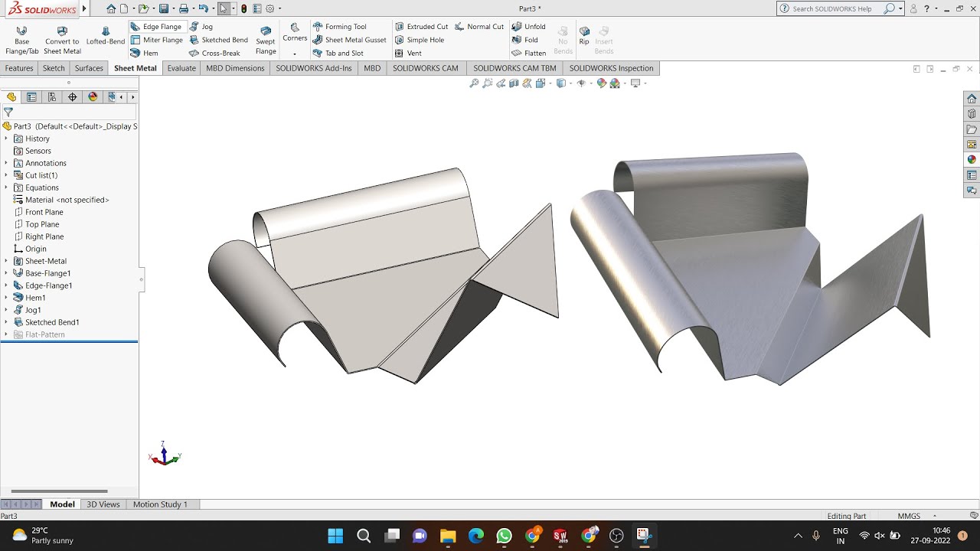Open the 3D Views tab

tap(103, 504)
